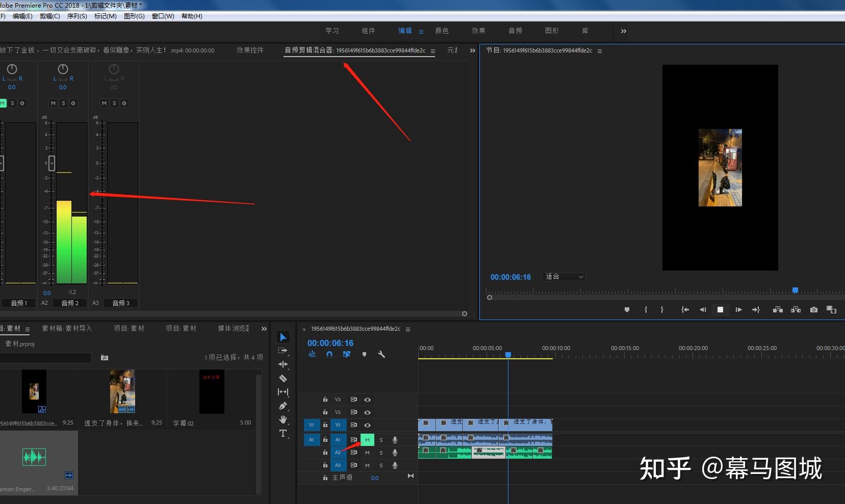The image size is (845, 504).
Task: Toggle the Snap magnet in the timeline
Action: click(329, 354)
